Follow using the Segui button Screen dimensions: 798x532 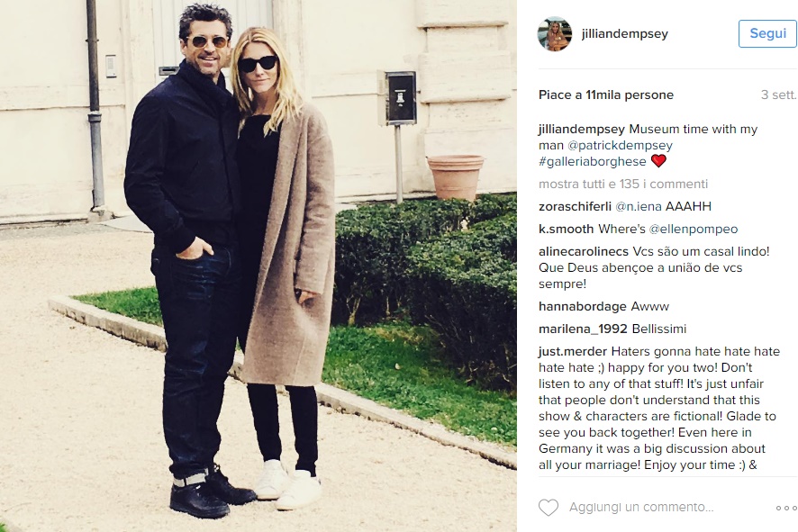click(x=767, y=33)
